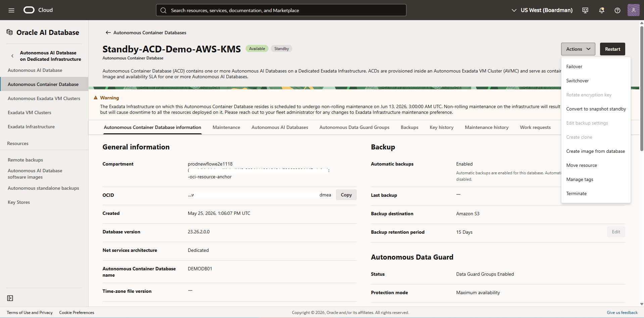Focus the search resources input field
The height and width of the screenshot is (318, 644).
(281, 10)
